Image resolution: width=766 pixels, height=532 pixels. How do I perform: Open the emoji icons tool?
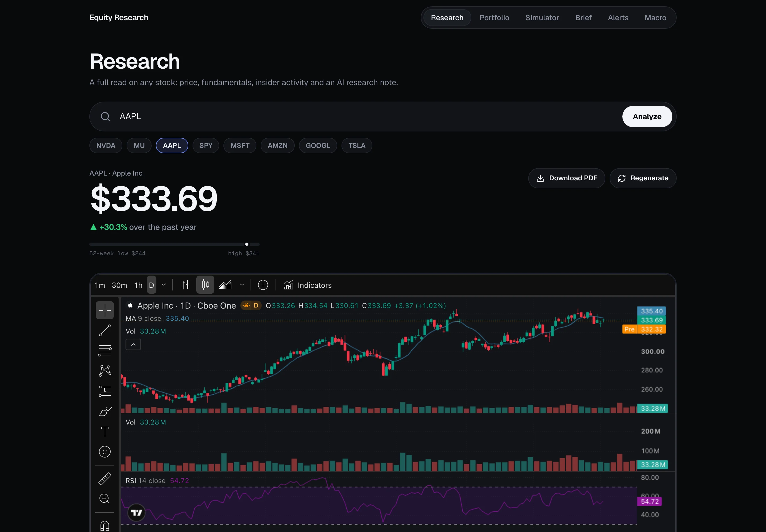click(x=105, y=452)
